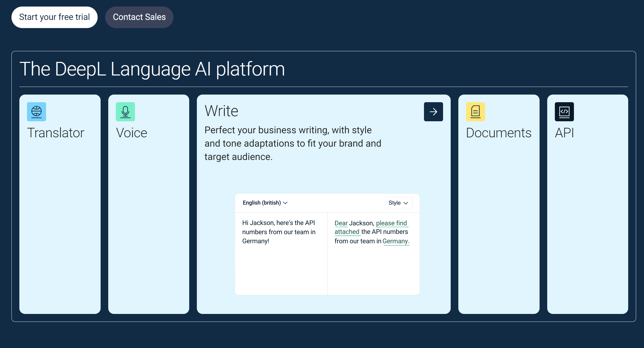Viewport: 644px width, 348px height.
Task: Click the underlined word Dear
Action: point(341,223)
